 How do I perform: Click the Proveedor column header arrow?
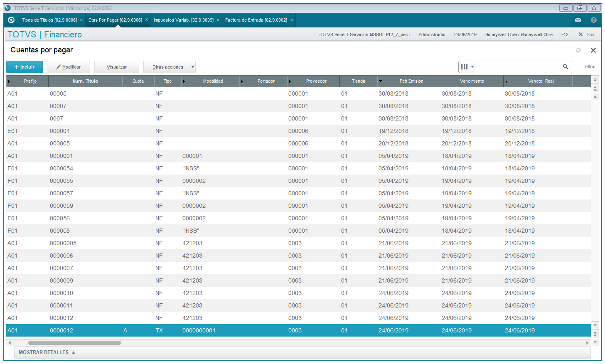coord(290,81)
